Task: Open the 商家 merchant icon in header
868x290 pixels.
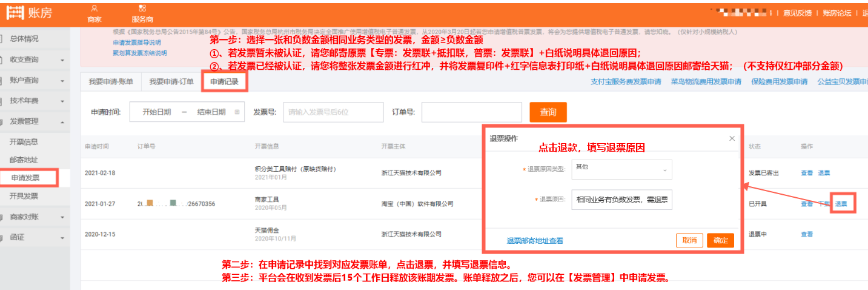Action: [x=94, y=8]
